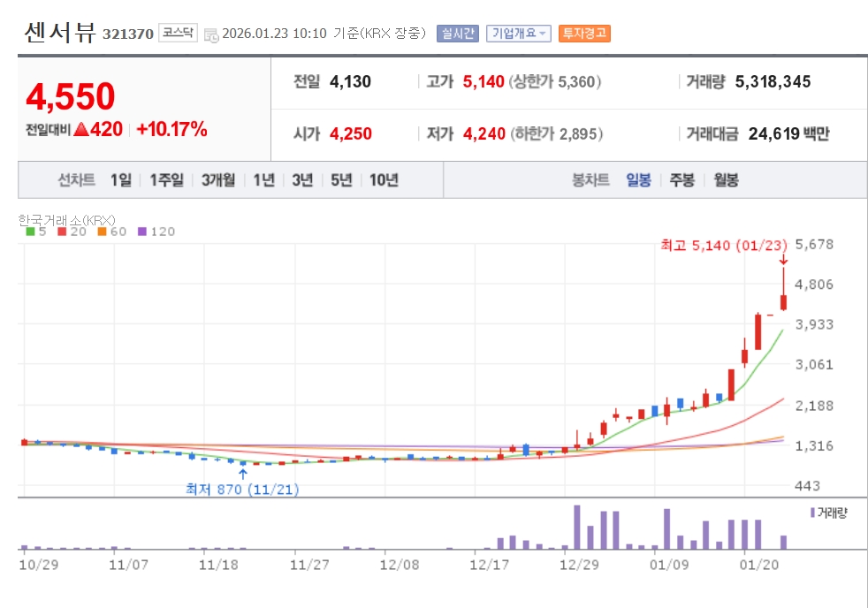This screenshot has width=868, height=608.
Task: Click the clock icon beside the date
Action: click(210, 34)
